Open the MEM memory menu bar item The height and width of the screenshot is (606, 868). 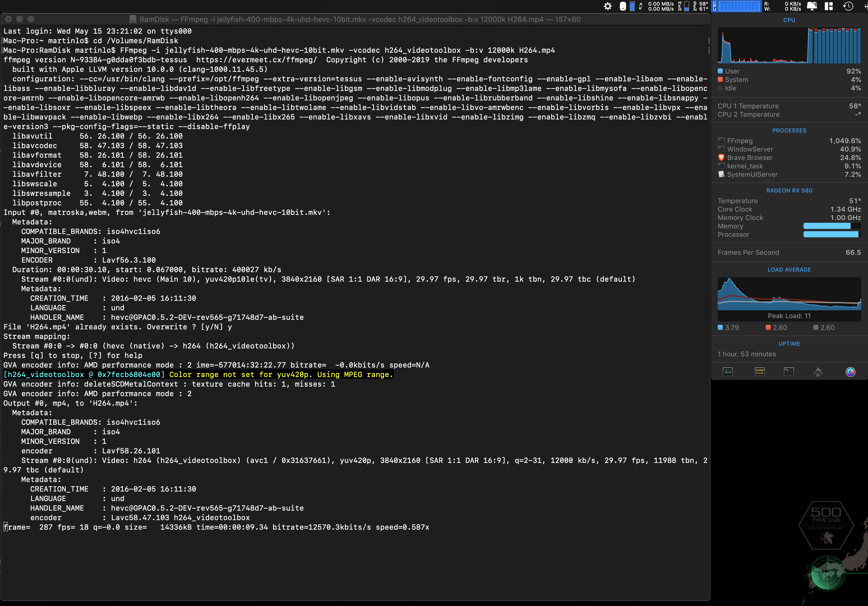683,6
